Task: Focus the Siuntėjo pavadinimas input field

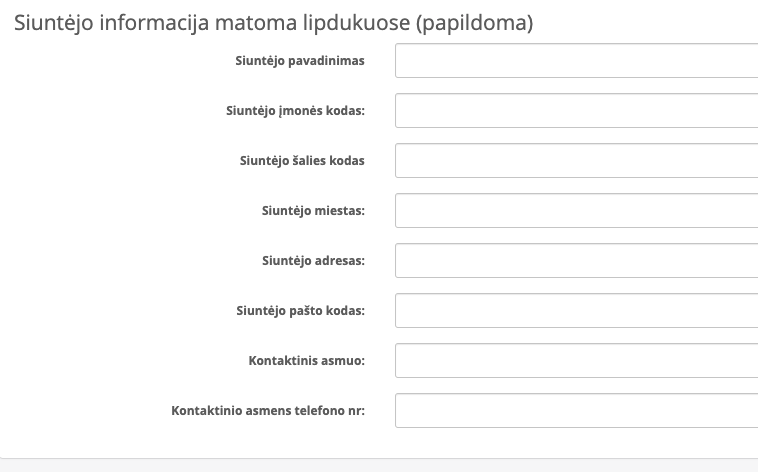Action: (x=576, y=60)
